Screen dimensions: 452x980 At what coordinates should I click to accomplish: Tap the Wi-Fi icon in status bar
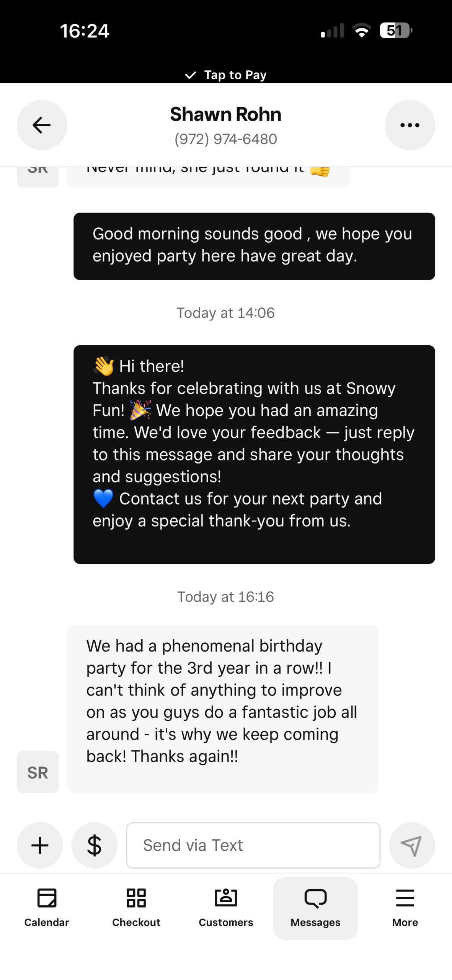(362, 31)
